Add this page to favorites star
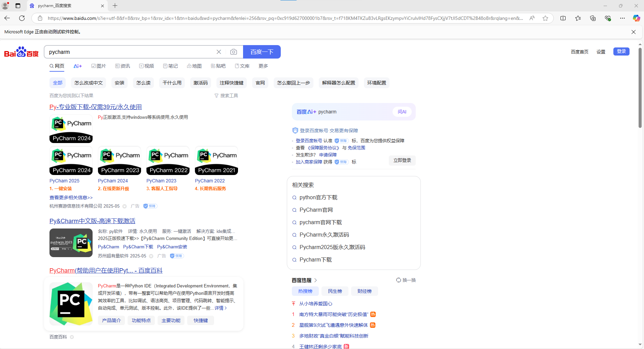 click(545, 18)
